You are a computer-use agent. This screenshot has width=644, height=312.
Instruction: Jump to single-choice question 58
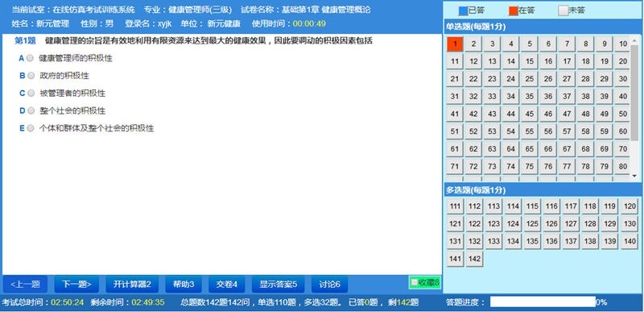click(x=586, y=131)
